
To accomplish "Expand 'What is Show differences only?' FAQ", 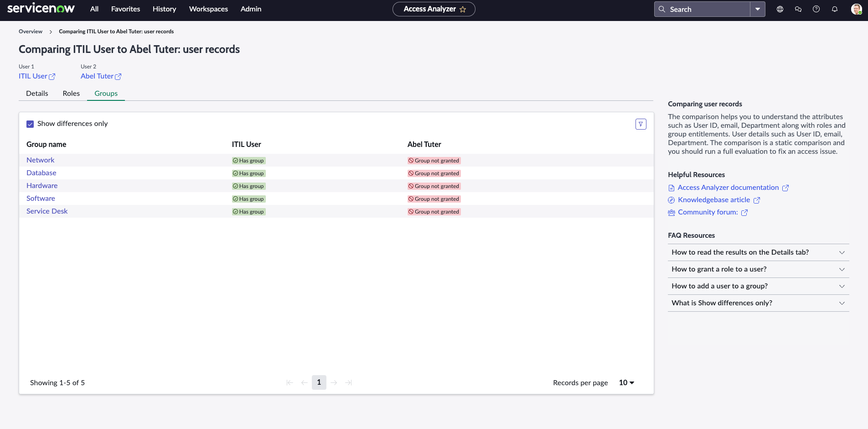I will tap(759, 303).
